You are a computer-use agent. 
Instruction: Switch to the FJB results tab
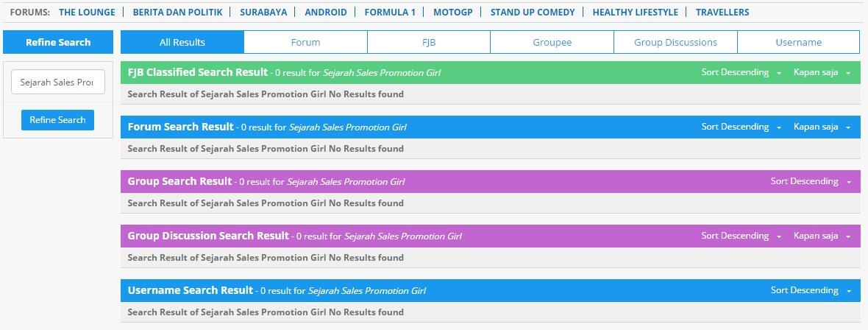pos(428,42)
